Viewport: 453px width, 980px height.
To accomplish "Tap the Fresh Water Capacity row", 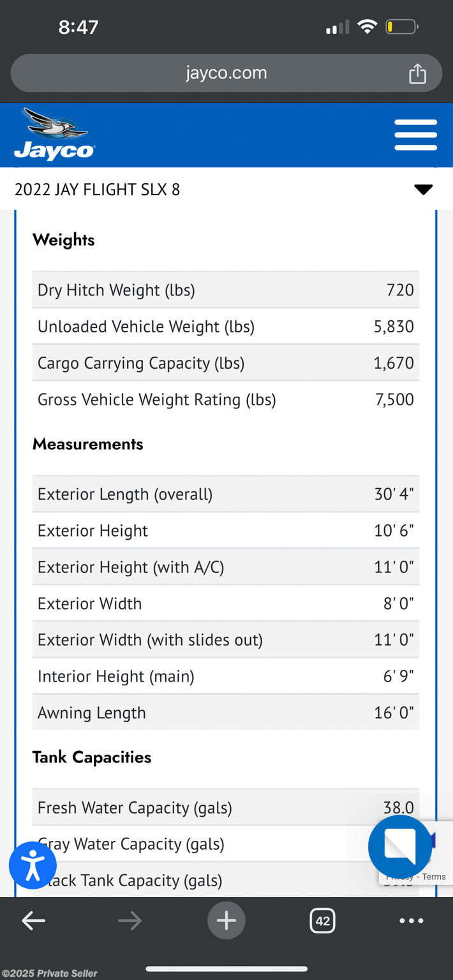I will (x=226, y=807).
